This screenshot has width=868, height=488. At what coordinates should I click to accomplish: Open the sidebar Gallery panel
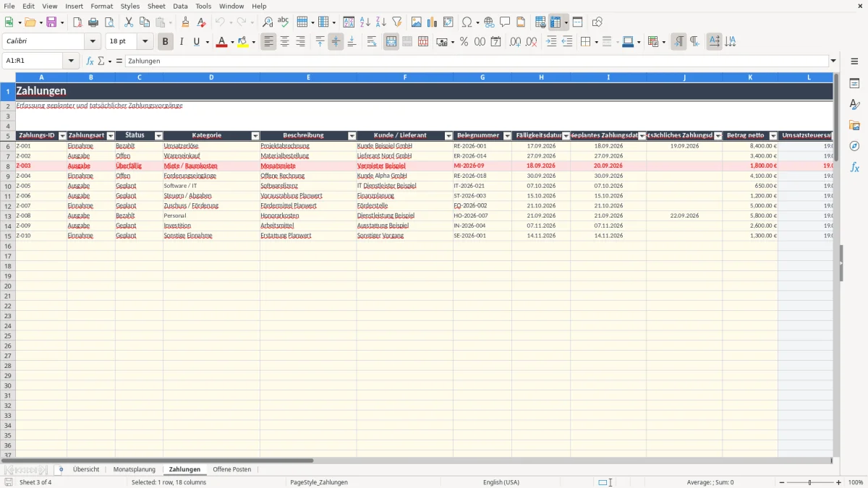tap(854, 125)
